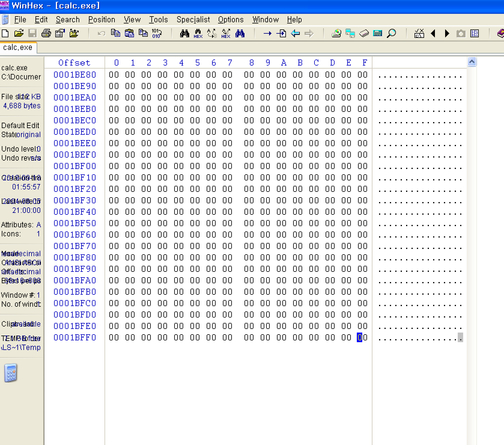The height and width of the screenshot is (445, 504).
Task: Click the 01:55:57 creation time
Action: tap(26, 187)
